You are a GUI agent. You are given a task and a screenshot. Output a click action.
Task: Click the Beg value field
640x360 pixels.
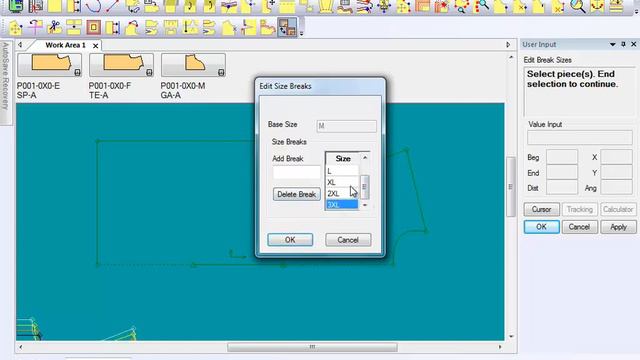click(562, 157)
